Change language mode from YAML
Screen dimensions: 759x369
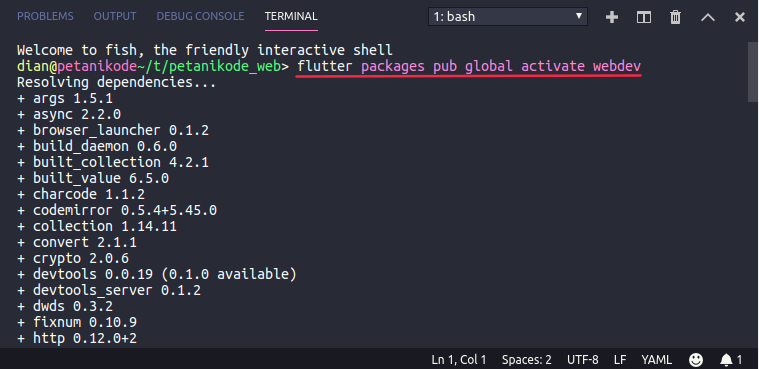(657, 360)
